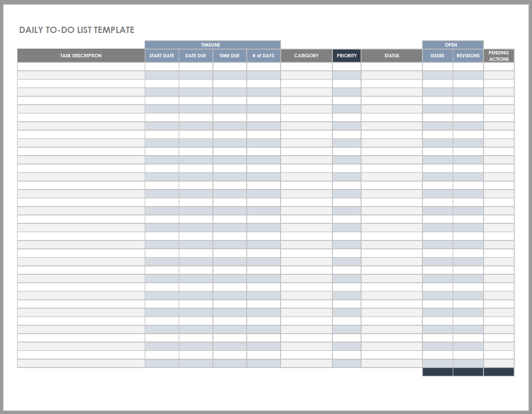
Task: Select the Category column header
Action: point(306,56)
